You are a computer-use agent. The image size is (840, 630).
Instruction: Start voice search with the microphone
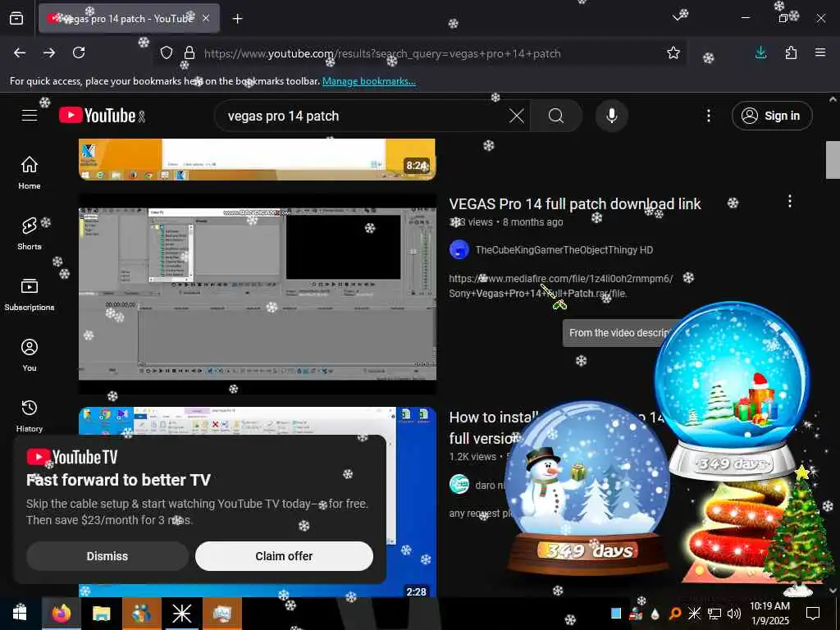coord(612,116)
